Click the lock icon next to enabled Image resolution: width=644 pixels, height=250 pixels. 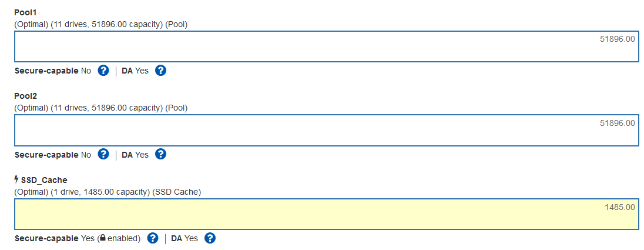[x=102, y=238]
